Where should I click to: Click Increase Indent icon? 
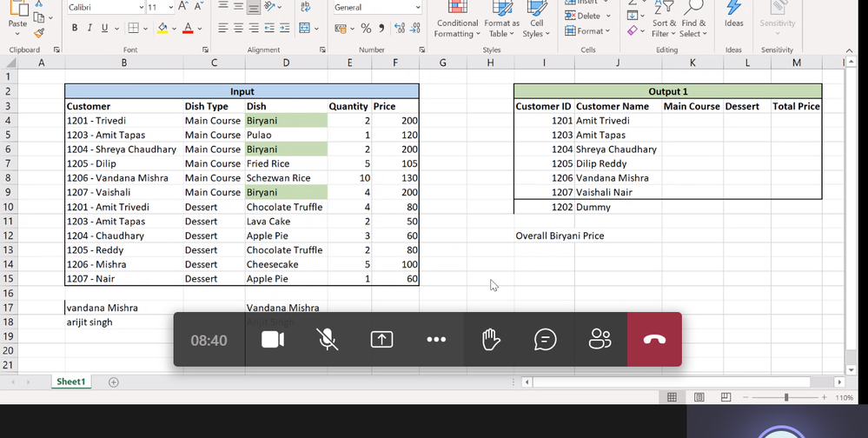pos(284,28)
